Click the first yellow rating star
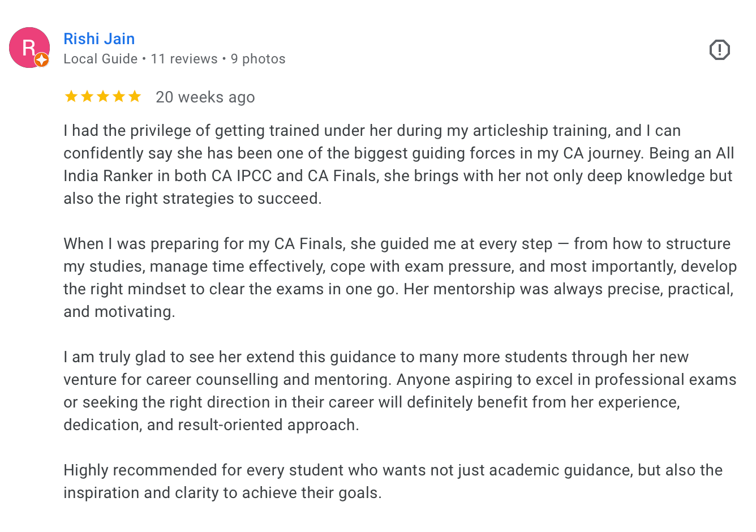 pyautogui.click(x=71, y=97)
